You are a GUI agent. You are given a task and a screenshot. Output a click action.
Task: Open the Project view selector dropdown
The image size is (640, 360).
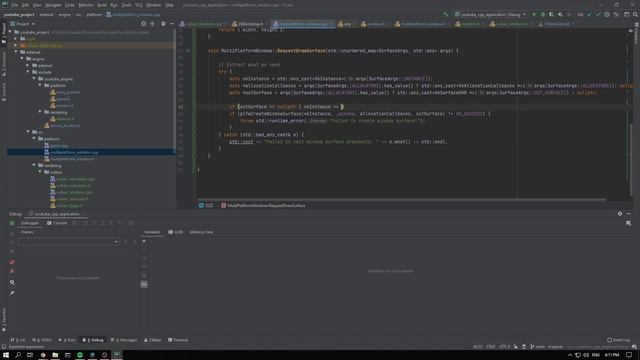[23, 24]
